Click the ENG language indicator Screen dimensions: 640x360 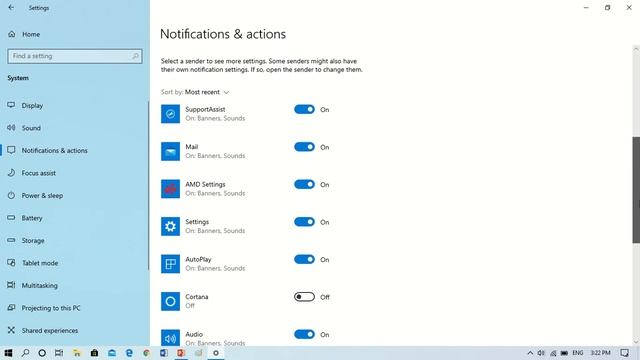[x=578, y=353]
